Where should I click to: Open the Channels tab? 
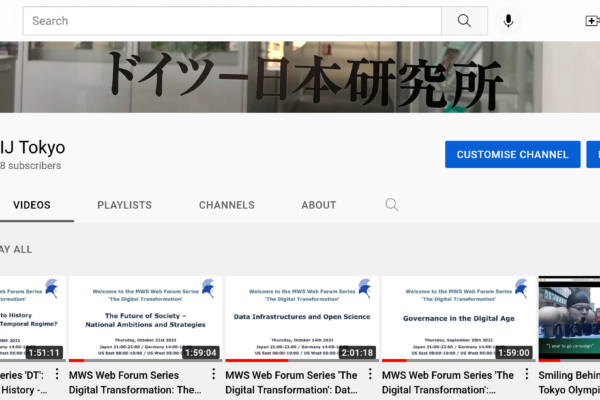[x=227, y=205]
